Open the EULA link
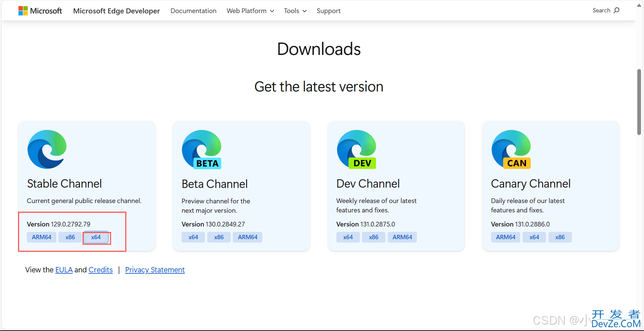644x331 pixels. pos(64,270)
